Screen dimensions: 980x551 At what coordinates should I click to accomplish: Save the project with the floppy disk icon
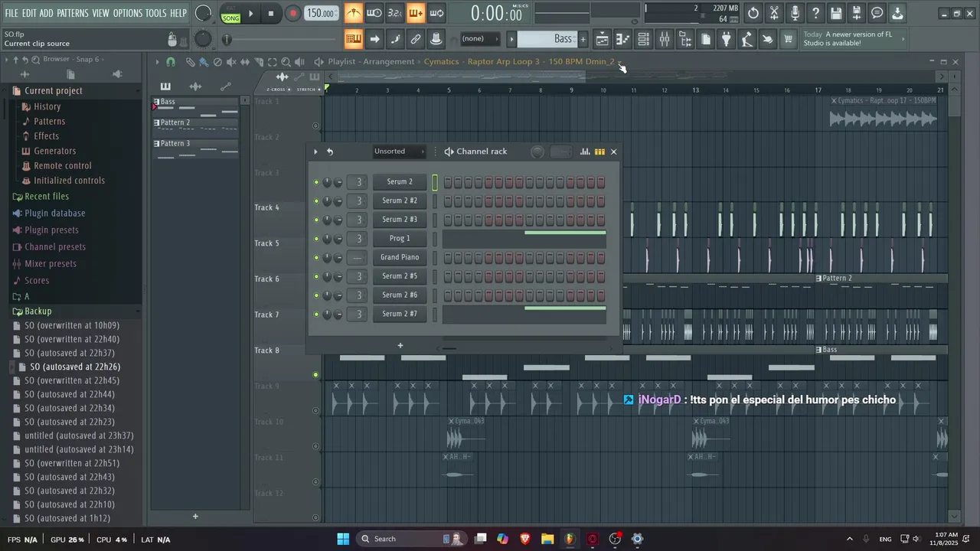(836, 13)
